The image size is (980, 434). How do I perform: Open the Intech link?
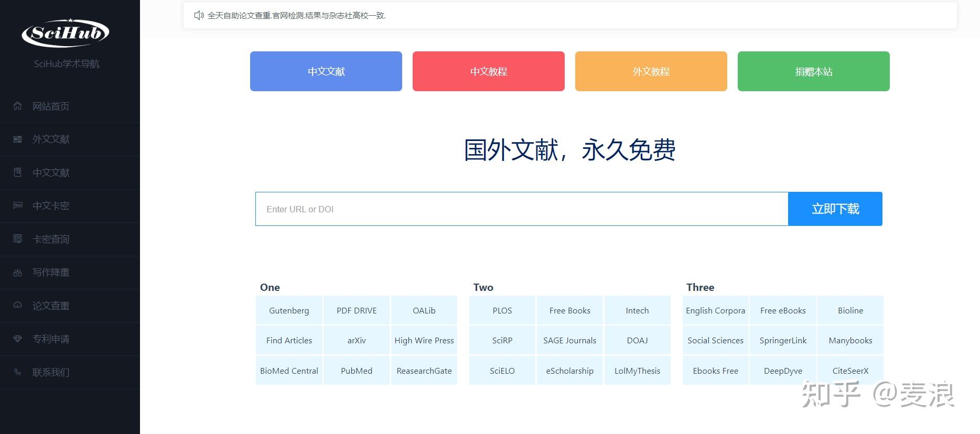tap(638, 310)
